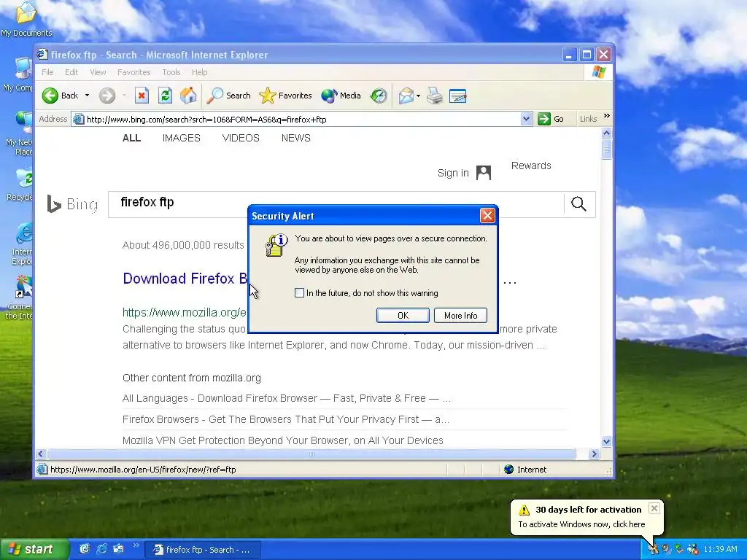747x560 pixels.
Task: Click the vertical scrollbar down arrow
Action: (x=606, y=441)
